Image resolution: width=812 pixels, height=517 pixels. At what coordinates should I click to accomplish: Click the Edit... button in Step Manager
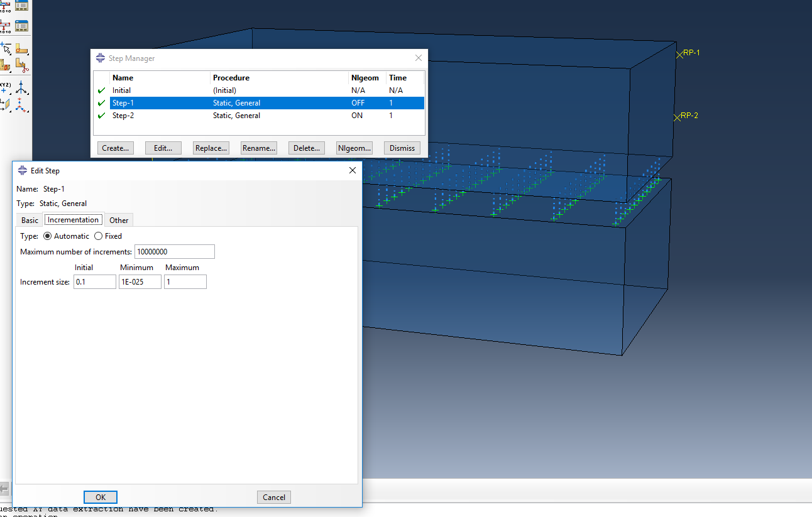coord(163,148)
